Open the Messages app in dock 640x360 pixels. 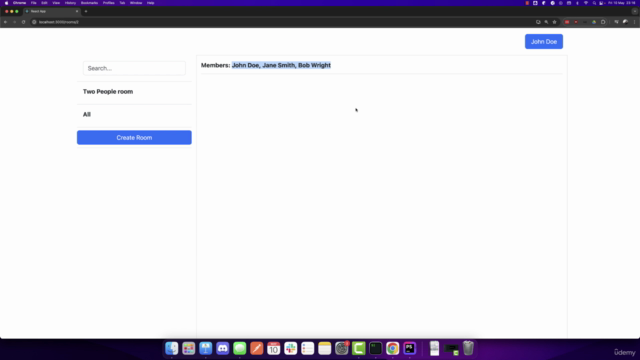[x=240, y=348]
